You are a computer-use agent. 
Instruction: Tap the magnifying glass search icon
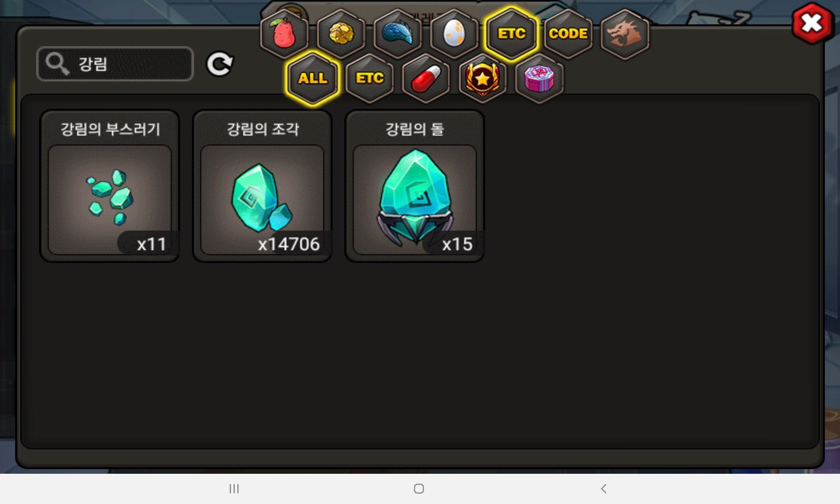point(58,64)
